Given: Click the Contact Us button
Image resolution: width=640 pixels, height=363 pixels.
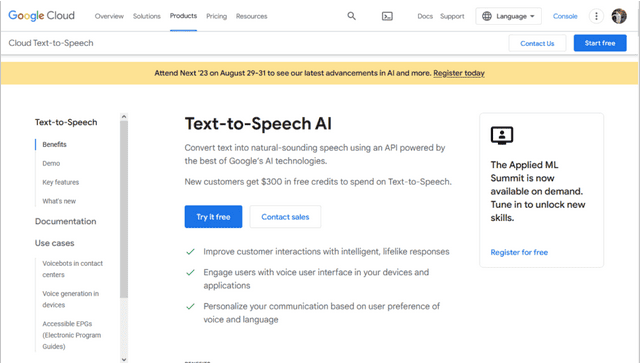Looking at the screenshot, I should [x=537, y=43].
